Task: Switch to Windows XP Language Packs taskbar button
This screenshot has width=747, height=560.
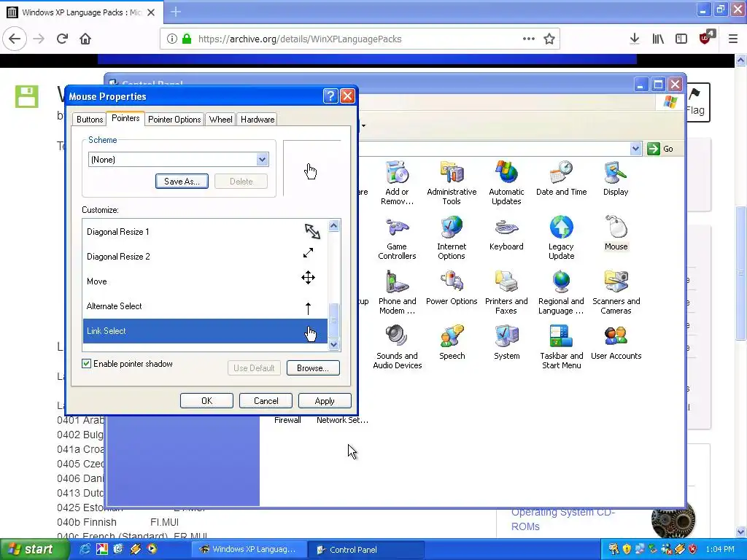Action: [249, 550]
